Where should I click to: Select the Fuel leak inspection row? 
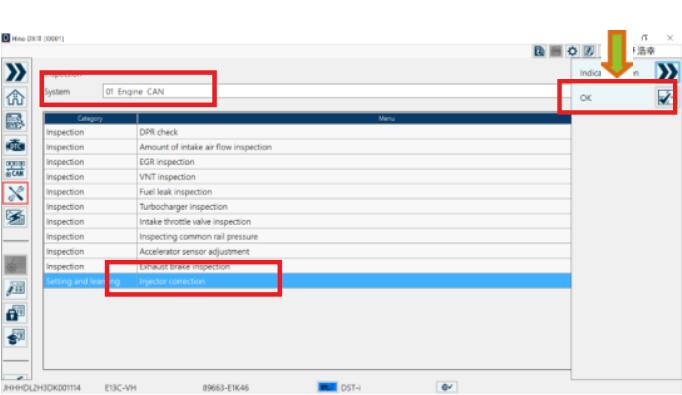(307, 192)
